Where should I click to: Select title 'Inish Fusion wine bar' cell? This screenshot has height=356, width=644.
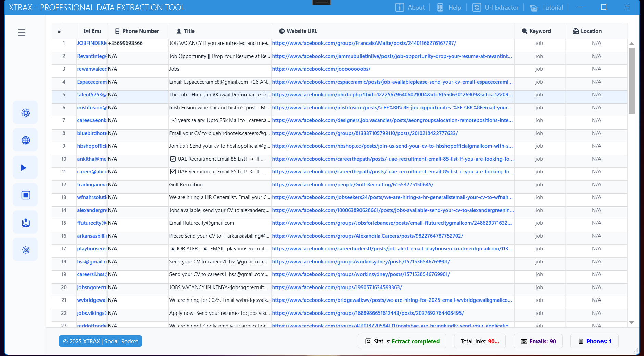219,108
